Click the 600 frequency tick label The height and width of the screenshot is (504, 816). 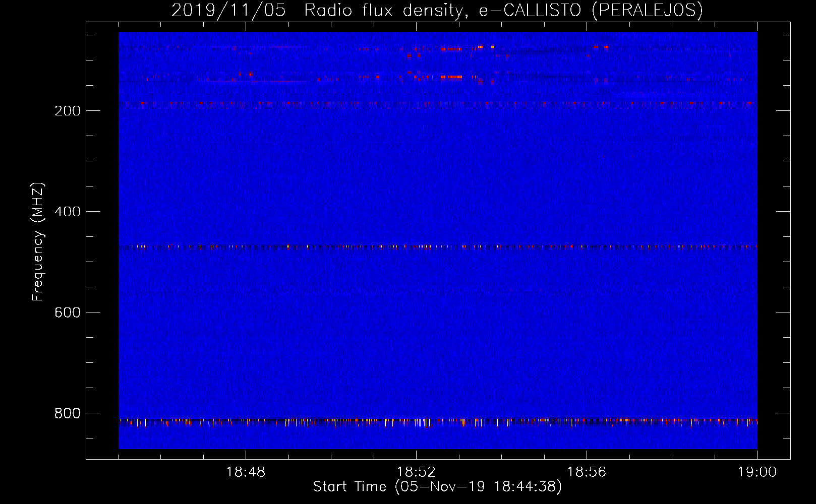coord(68,312)
